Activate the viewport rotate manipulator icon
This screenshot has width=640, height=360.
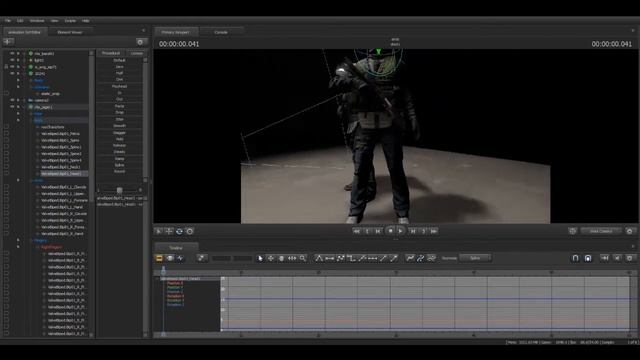coord(179,231)
